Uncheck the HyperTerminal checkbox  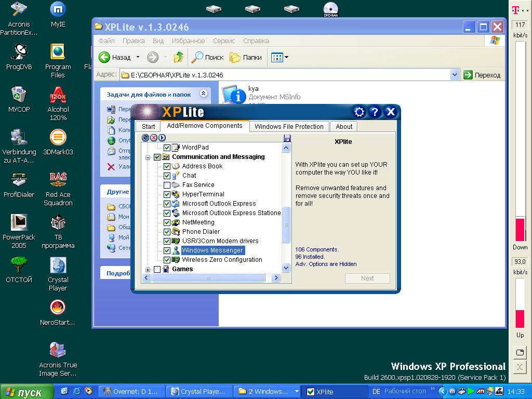167,194
